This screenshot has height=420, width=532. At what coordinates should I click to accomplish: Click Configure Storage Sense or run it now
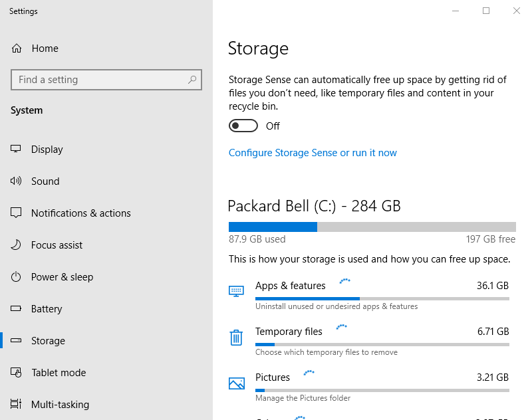[x=313, y=153]
